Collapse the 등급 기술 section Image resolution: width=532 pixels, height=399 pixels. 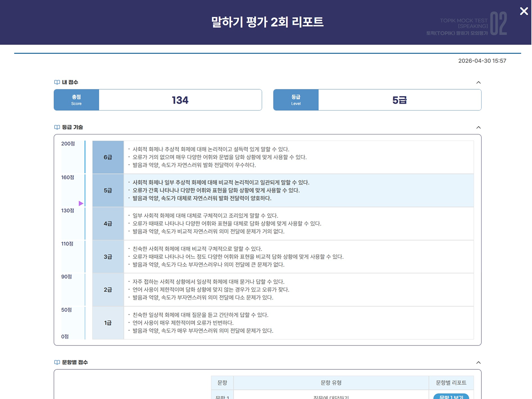pyautogui.click(x=478, y=127)
